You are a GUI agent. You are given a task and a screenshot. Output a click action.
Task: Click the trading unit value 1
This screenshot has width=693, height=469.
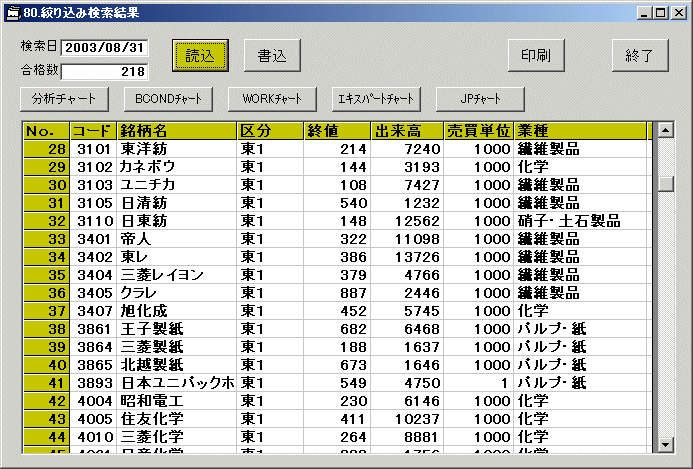[479, 383]
